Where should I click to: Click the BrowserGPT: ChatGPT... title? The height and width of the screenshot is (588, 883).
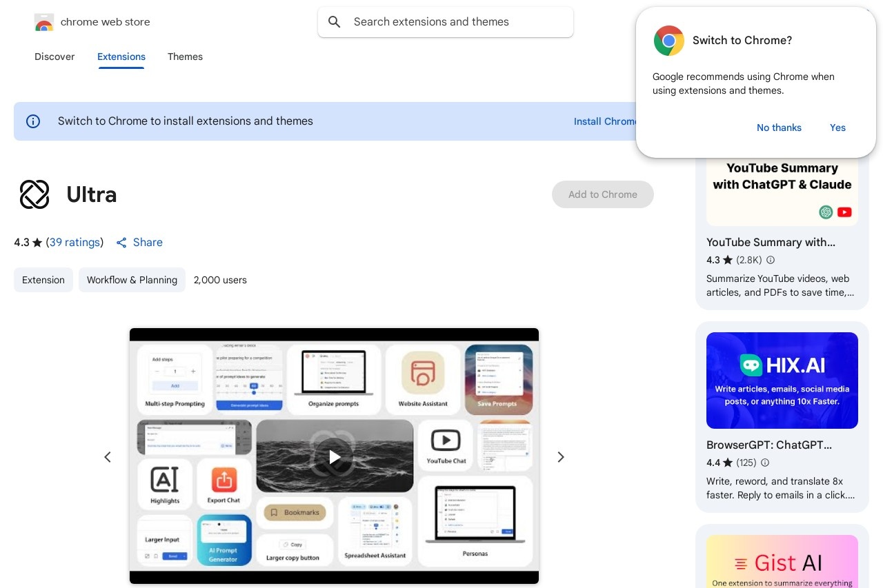769,445
